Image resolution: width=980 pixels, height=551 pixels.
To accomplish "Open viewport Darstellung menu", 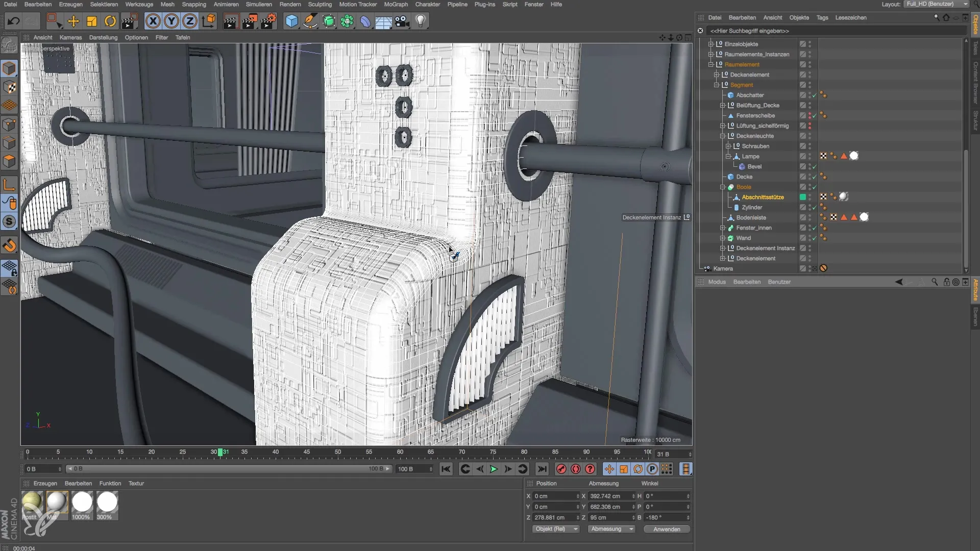I will [103, 37].
